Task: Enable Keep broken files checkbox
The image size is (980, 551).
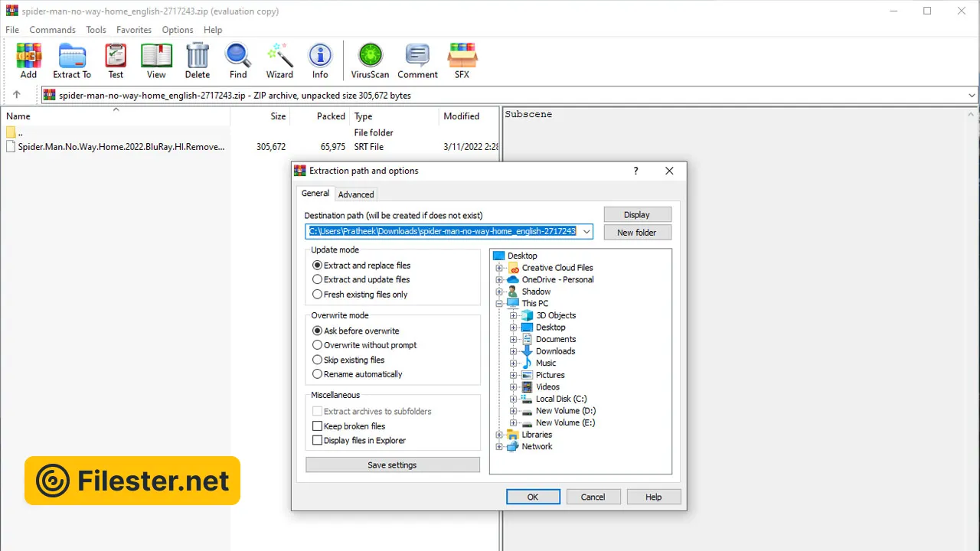Action: [x=318, y=426]
